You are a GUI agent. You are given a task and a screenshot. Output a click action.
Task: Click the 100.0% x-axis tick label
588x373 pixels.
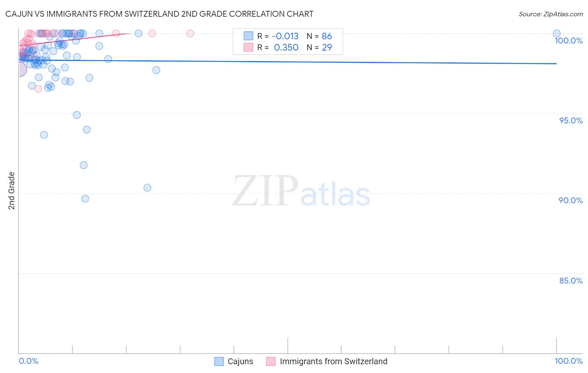[x=569, y=361]
